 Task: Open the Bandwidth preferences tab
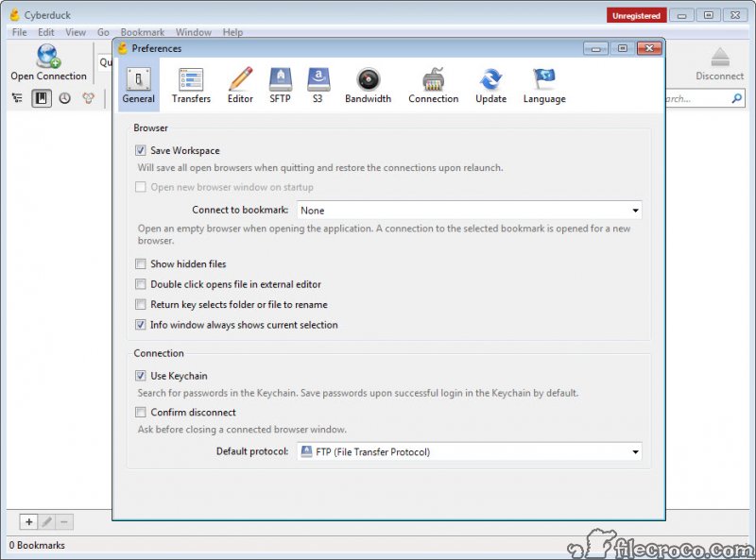pyautogui.click(x=368, y=85)
